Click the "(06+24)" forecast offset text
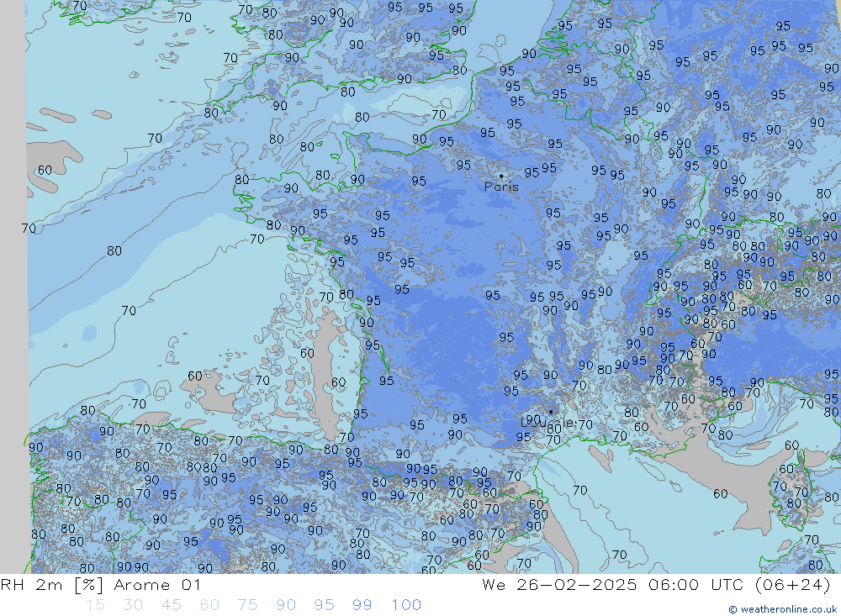 coord(793,585)
